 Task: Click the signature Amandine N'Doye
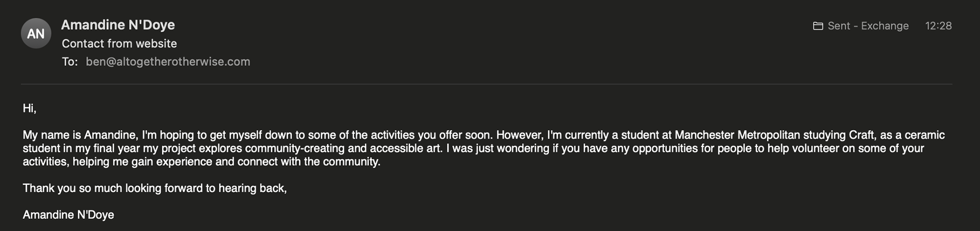pyautogui.click(x=68, y=215)
